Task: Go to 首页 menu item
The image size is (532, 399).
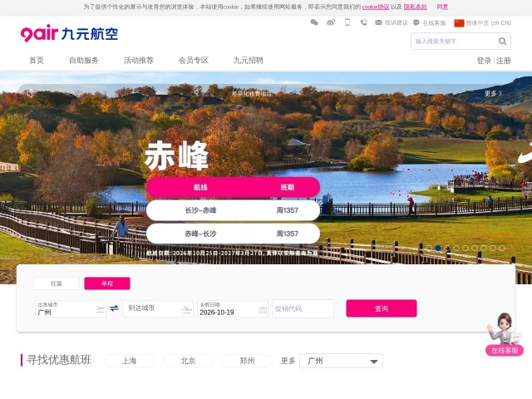Action: click(37, 61)
